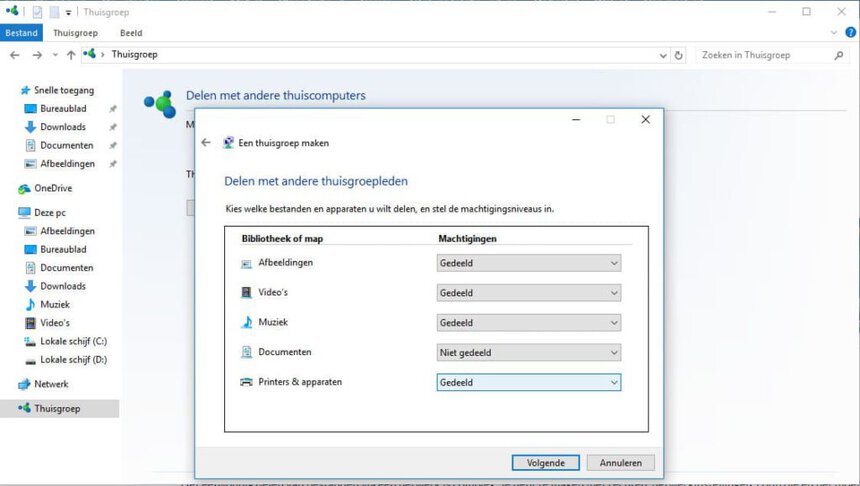860x486 pixels.
Task: Click the Annuleren button
Action: (x=620, y=463)
